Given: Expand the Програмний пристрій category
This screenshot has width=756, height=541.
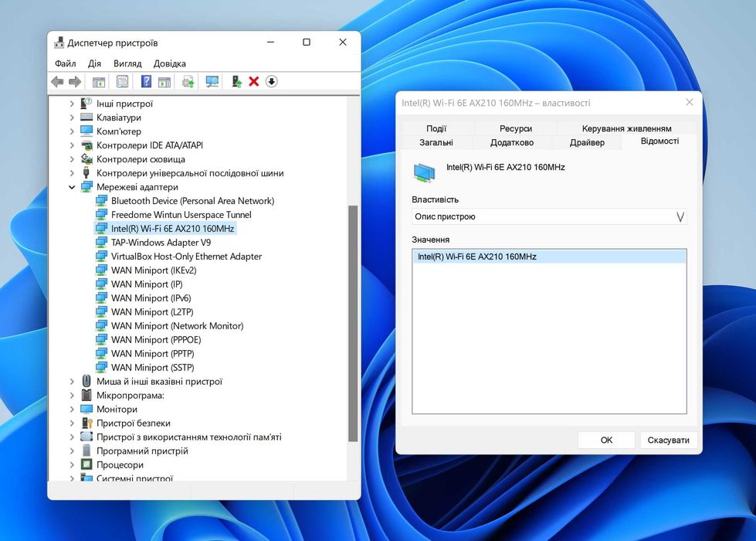Looking at the screenshot, I should [x=72, y=451].
